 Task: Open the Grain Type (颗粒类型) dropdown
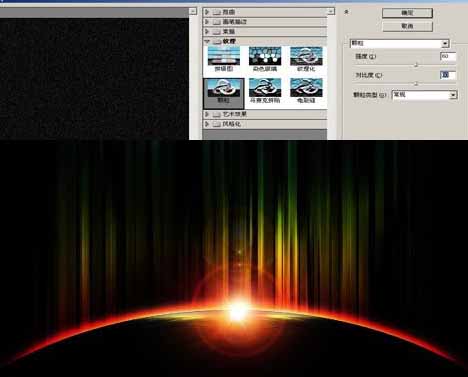pos(424,95)
